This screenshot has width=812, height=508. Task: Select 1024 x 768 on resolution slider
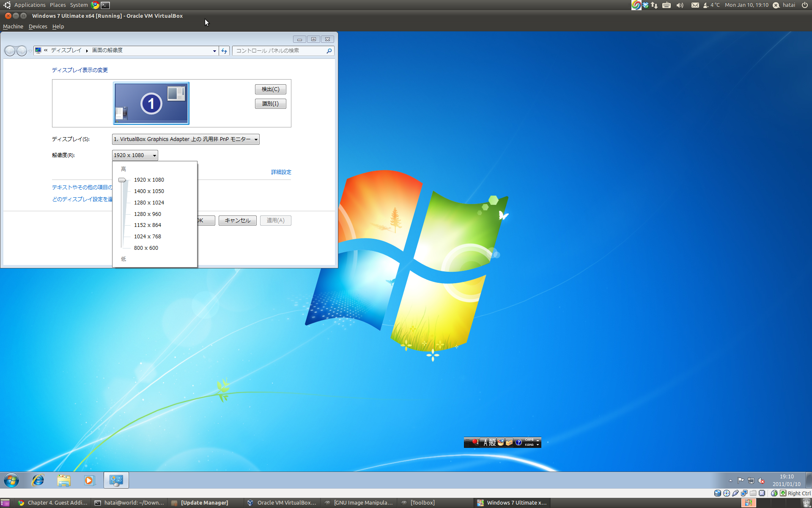(148, 237)
